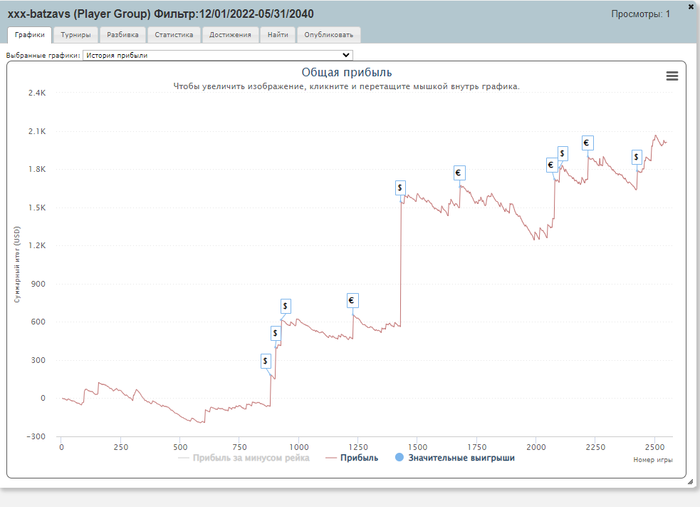Click the 2.4K y-axis label
The height and width of the screenshot is (507, 700).
click(x=37, y=93)
